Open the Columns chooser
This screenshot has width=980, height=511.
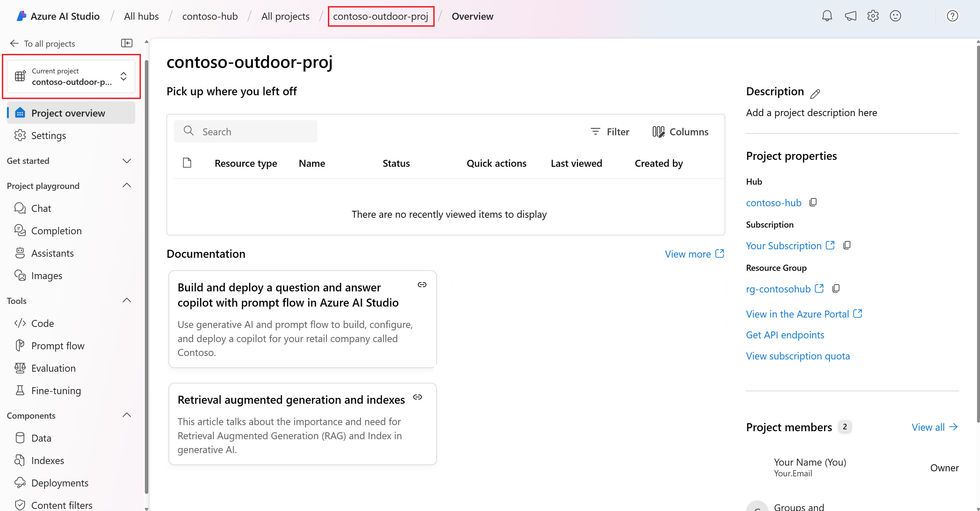pos(680,132)
